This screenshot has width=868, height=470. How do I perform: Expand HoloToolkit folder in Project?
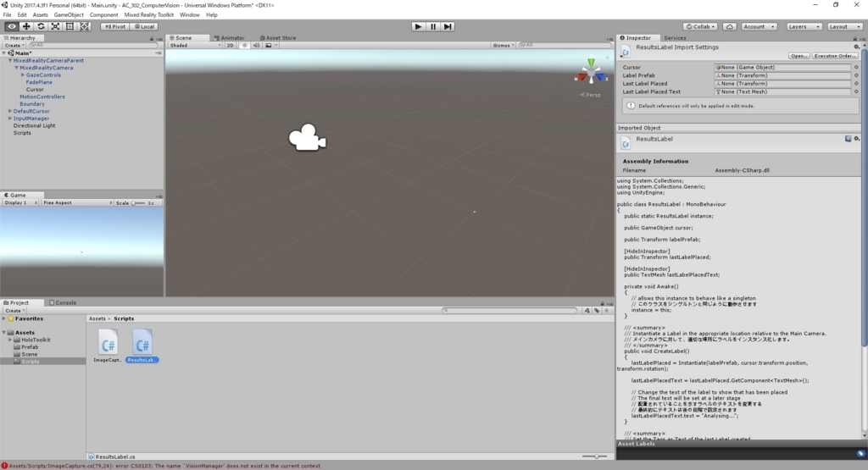(x=10, y=340)
